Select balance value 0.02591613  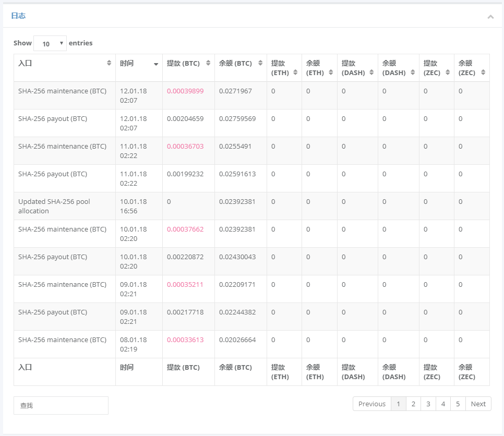pyautogui.click(x=237, y=174)
